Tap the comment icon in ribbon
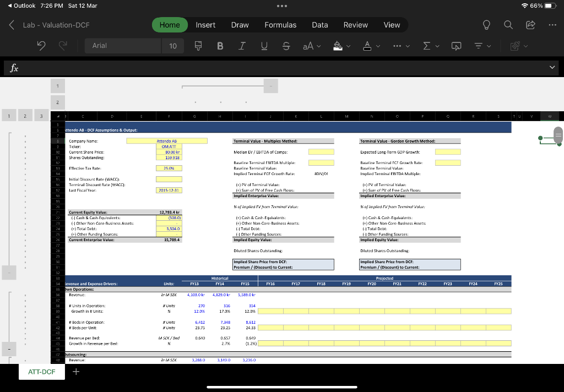 (x=456, y=46)
